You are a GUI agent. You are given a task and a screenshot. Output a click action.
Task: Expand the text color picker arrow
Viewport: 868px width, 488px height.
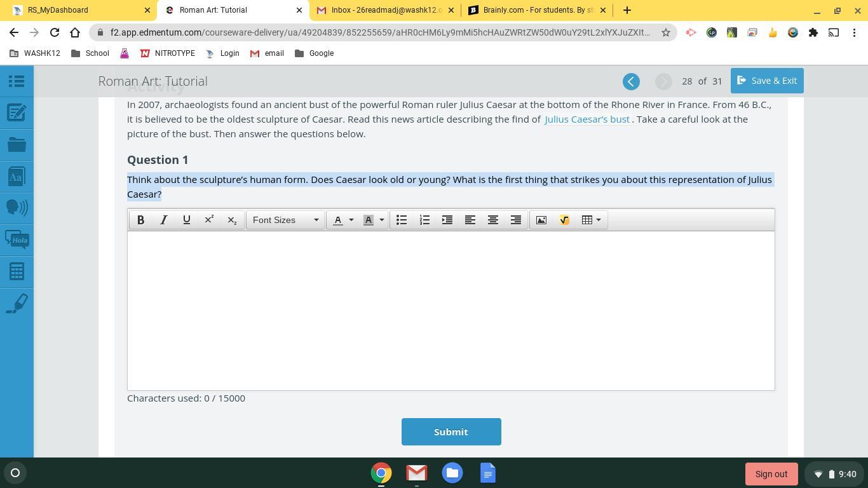[x=351, y=220]
